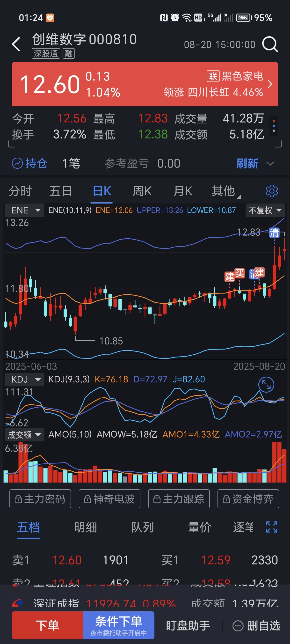Switch to the 五日 tab
This screenshot has width=290, height=644.
click(60, 191)
